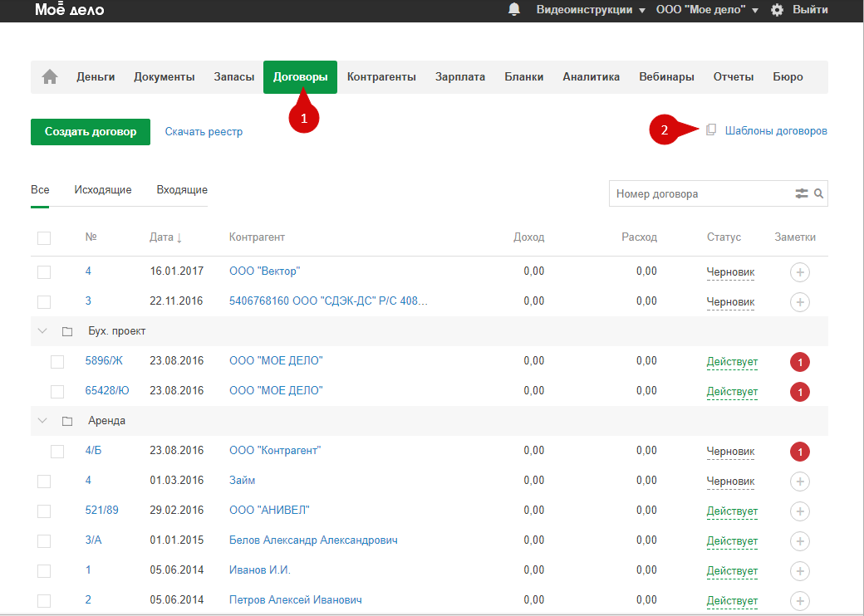Open filter settings icon in search field
The image size is (864, 616).
click(x=801, y=193)
